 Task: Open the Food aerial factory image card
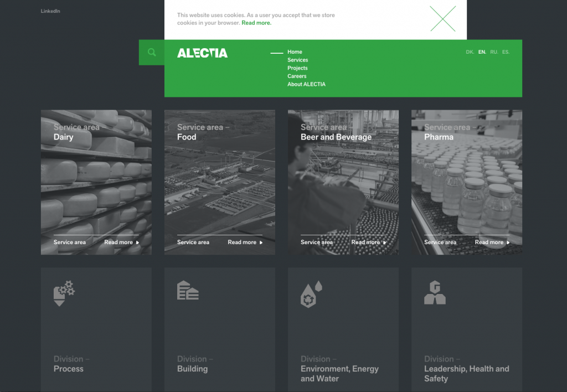(x=220, y=182)
